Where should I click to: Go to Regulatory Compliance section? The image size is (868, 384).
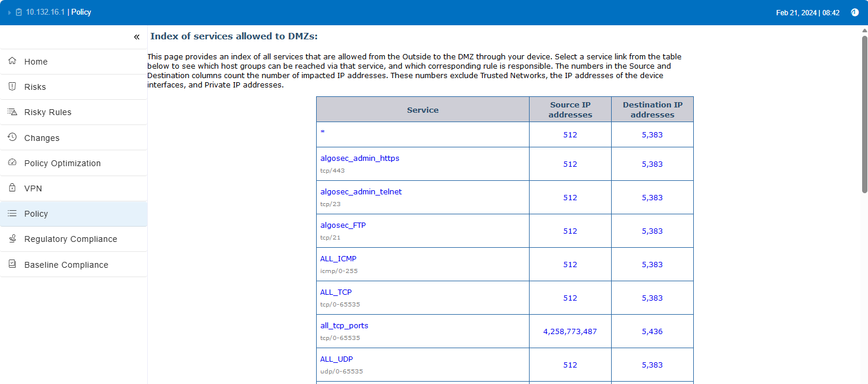coord(70,239)
